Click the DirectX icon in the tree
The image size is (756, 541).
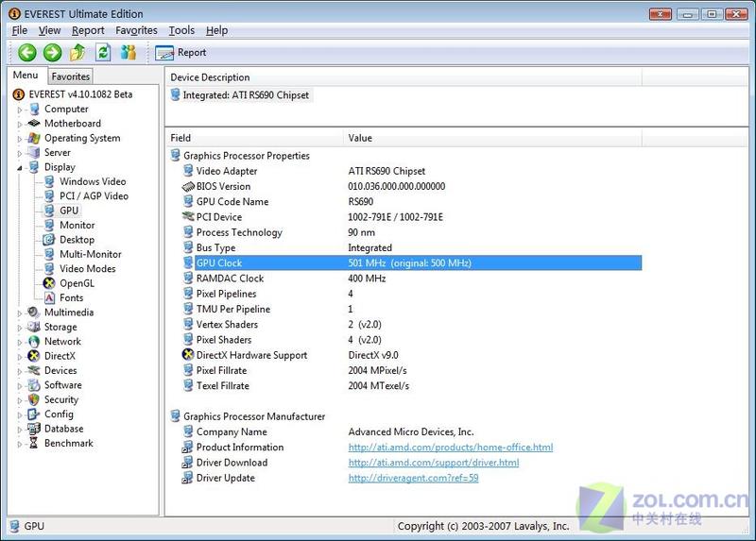34,356
